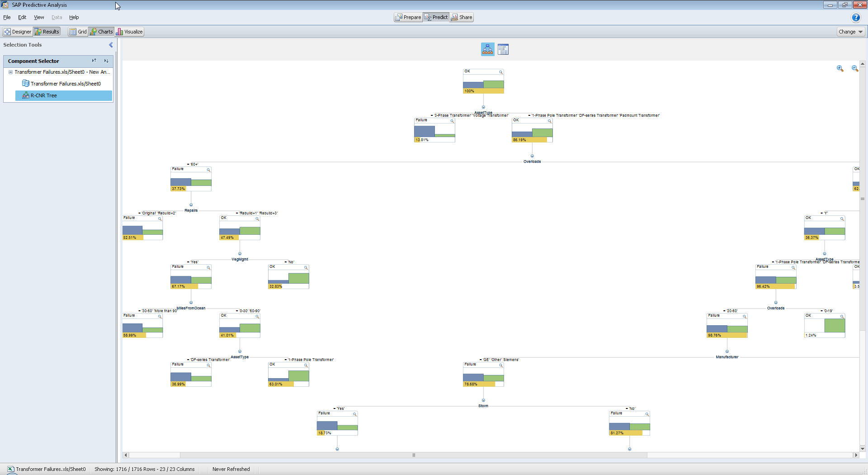Open the View menu

pos(39,17)
